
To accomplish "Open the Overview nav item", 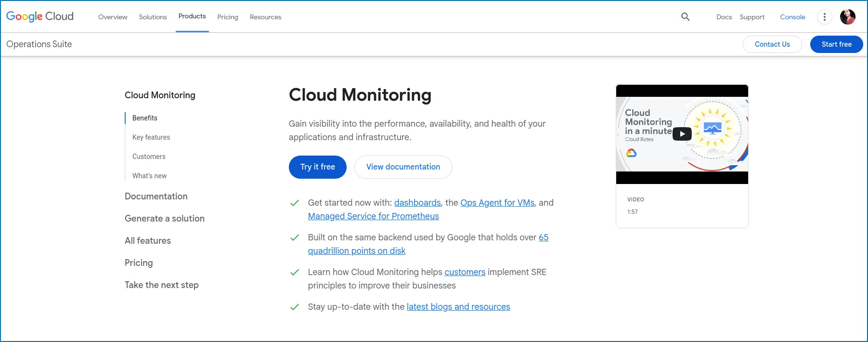I will pyautogui.click(x=113, y=17).
